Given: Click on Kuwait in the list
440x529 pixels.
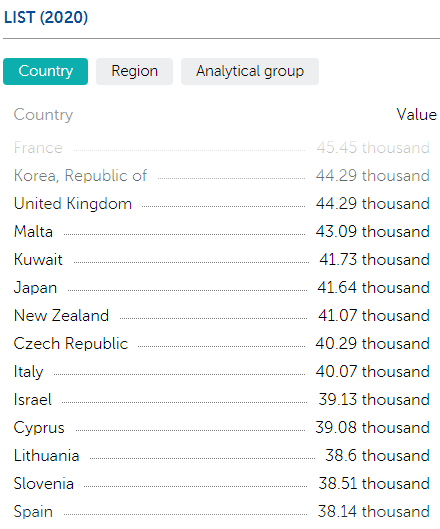Looking at the screenshot, I should click(x=222, y=260).
